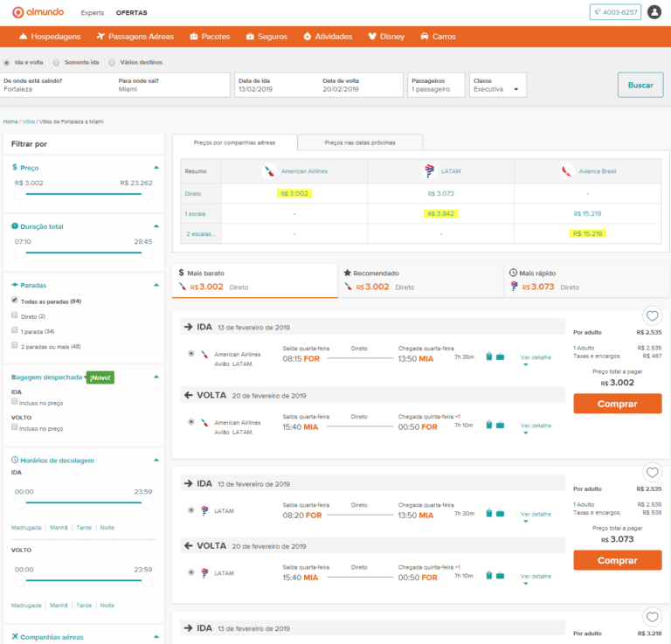Adjust the Duração total slider left handle
671x644 pixels.
pos(20,253)
